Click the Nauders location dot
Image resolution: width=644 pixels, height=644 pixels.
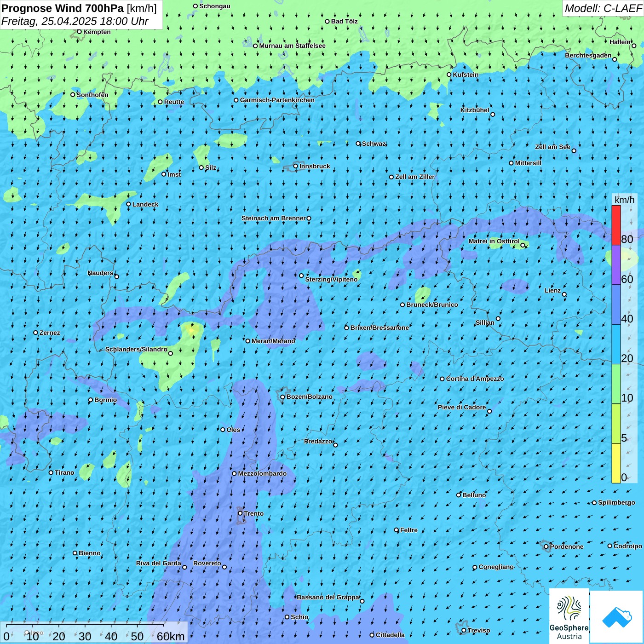(117, 276)
